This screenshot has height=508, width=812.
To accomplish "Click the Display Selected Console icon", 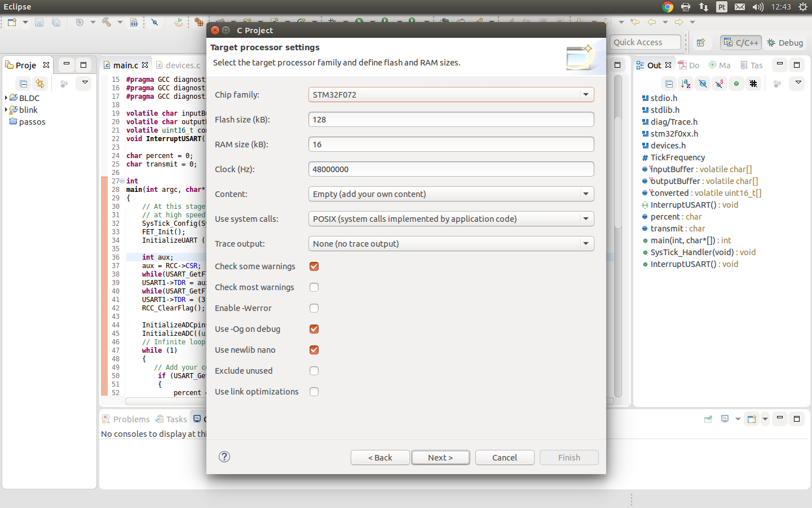I will coord(725,419).
